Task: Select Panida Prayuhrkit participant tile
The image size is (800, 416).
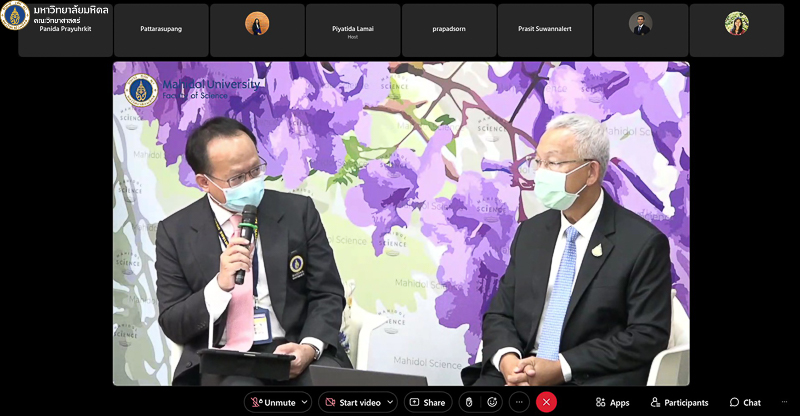Action: click(65, 30)
